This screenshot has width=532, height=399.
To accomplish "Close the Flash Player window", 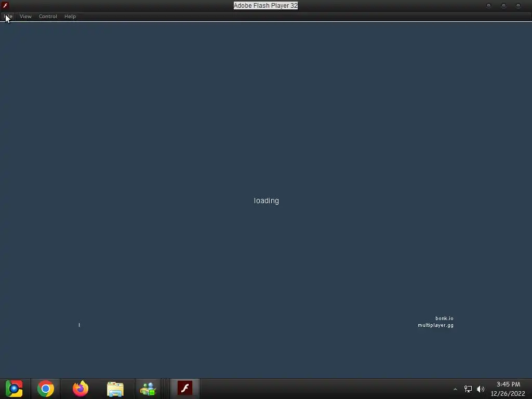I will coord(518,5).
